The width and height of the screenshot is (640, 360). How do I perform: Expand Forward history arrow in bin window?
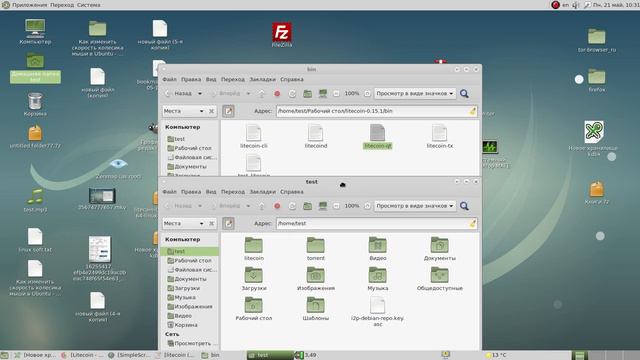(248, 94)
